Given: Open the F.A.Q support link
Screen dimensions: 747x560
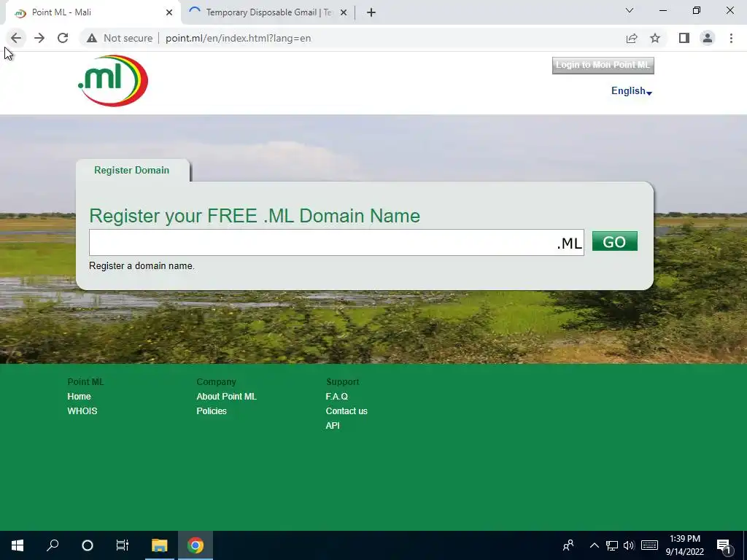Looking at the screenshot, I should click(337, 397).
